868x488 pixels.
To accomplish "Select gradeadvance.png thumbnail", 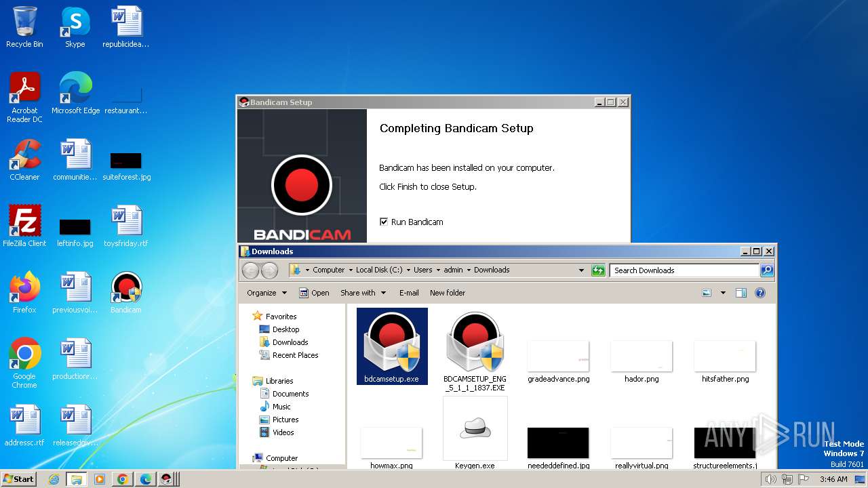I will coord(558,362).
